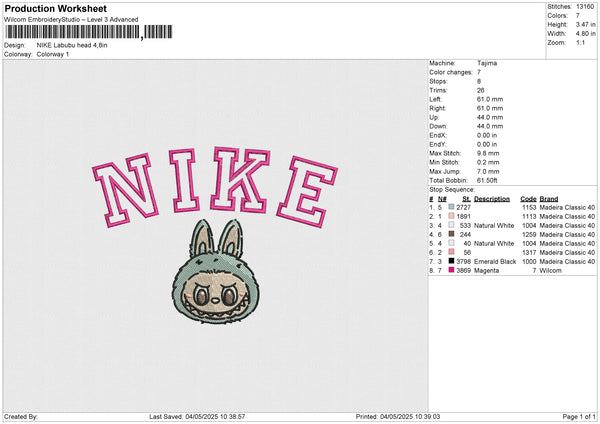Click the "Left:" measurement label

pos(435,99)
